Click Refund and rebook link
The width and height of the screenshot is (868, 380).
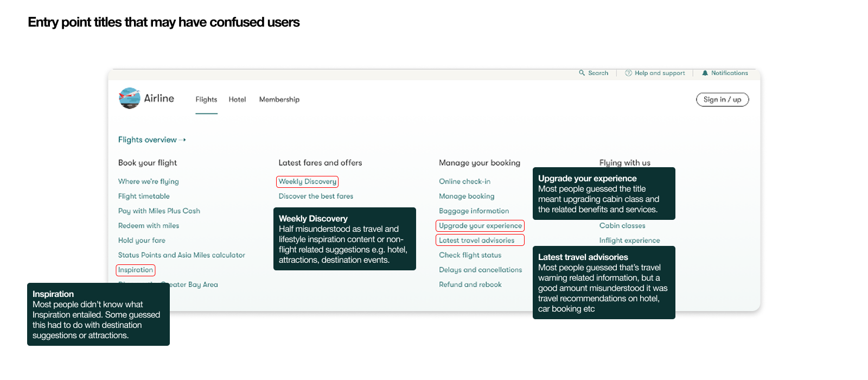470,284
